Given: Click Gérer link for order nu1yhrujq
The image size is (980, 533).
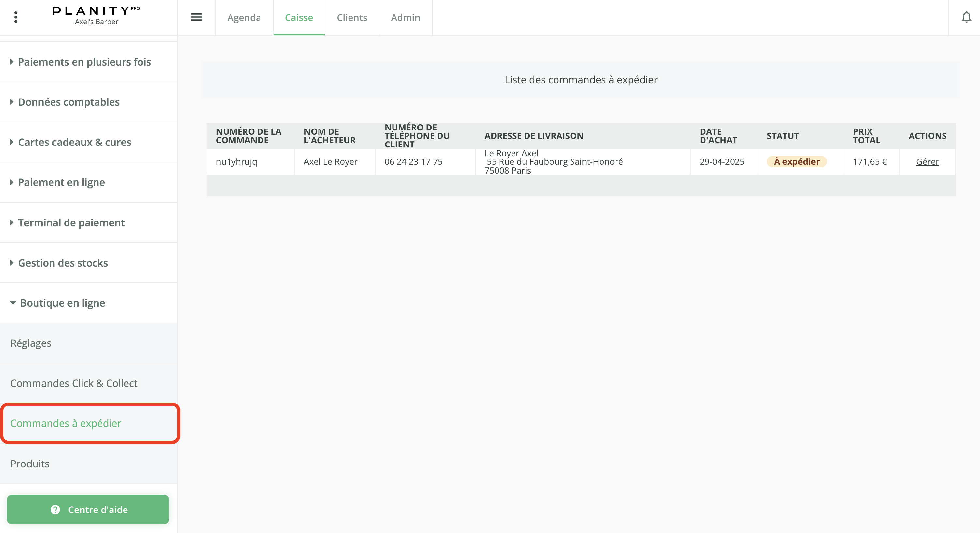Looking at the screenshot, I should pos(927,162).
